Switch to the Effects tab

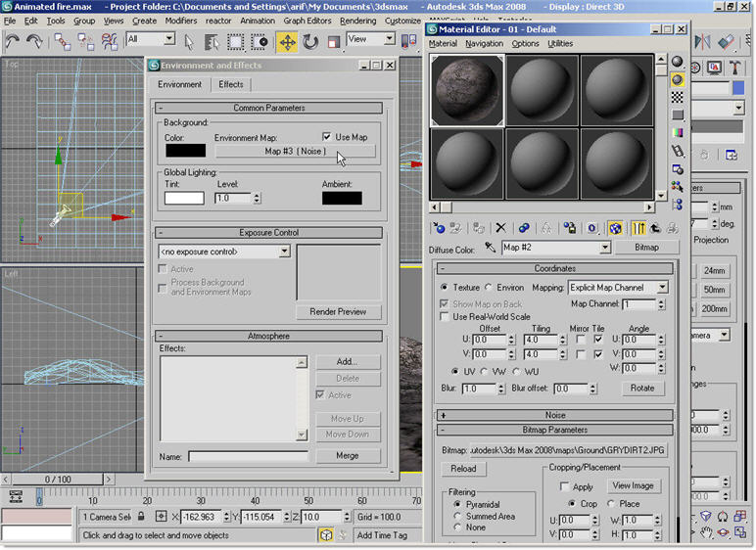[231, 84]
